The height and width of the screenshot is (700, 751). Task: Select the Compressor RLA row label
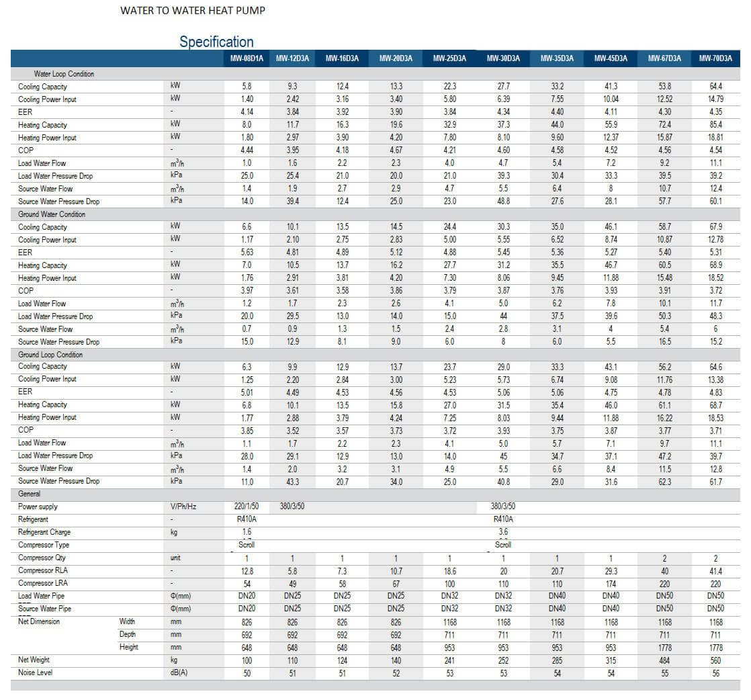42,570
